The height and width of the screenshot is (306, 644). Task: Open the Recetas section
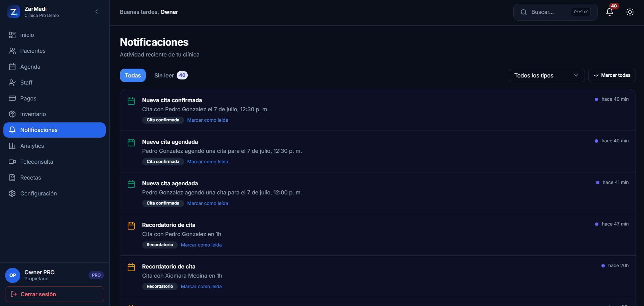pyautogui.click(x=54, y=178)
